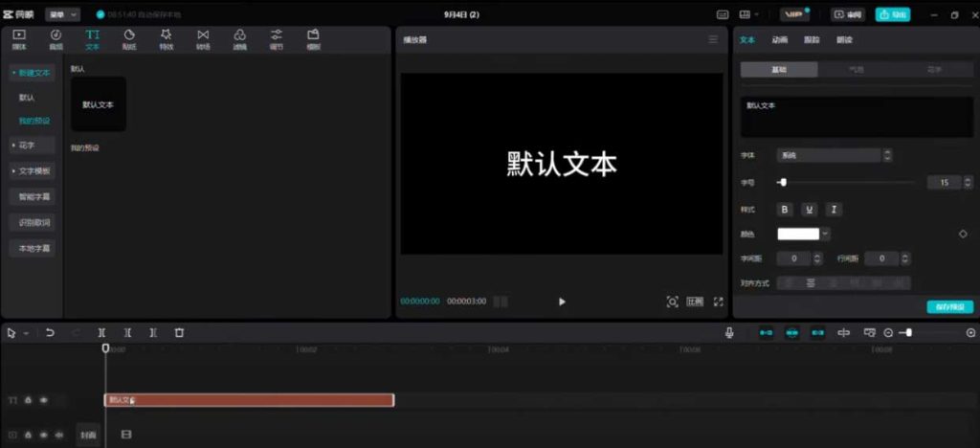
Task: Click the frame icon beside 封面 button
Action: (x=126, y=435)
